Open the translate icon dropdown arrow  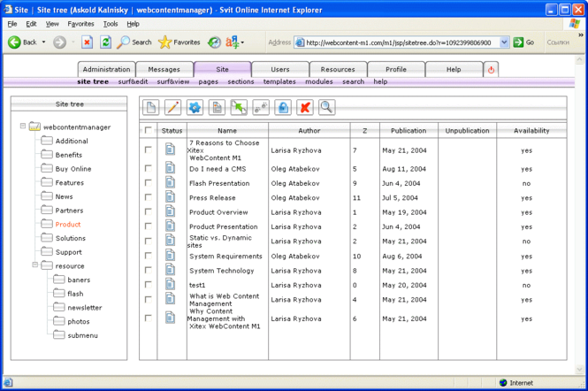[x=242, y=42]
